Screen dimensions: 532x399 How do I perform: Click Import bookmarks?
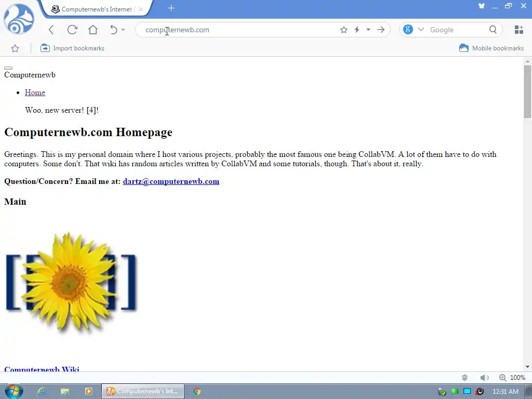point(72,48)
